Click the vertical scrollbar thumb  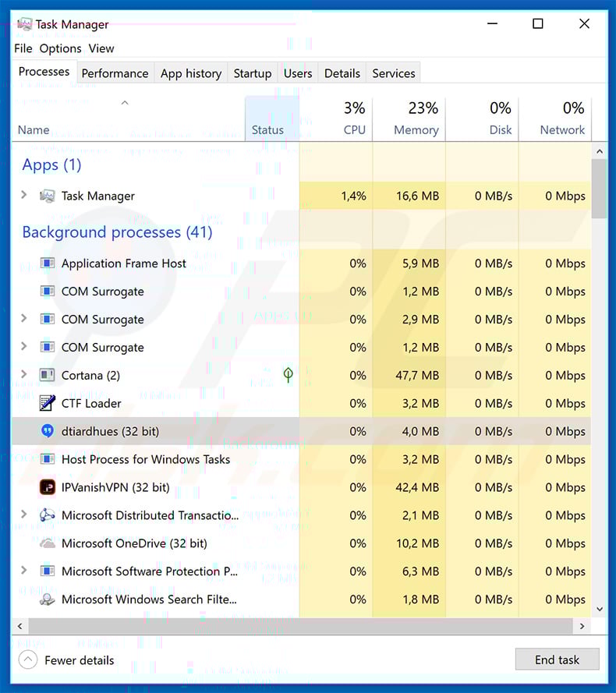click(x=599, y=189)
